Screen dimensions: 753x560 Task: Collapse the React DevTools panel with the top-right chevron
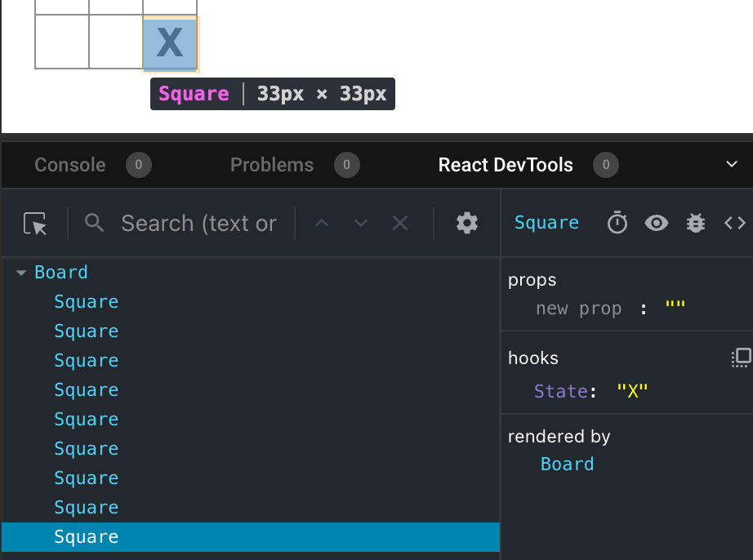(x=732, y=164)
